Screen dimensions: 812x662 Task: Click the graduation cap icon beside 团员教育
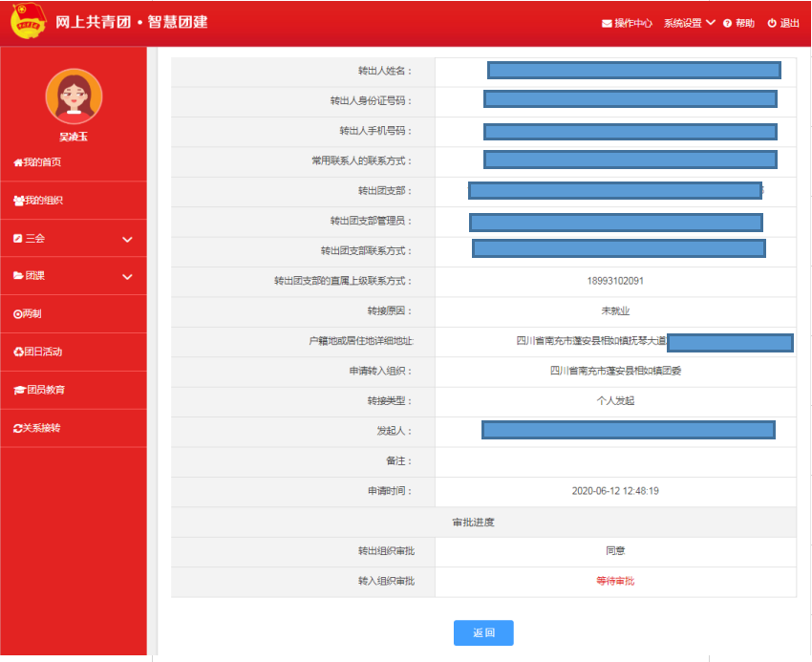(18, 391)
